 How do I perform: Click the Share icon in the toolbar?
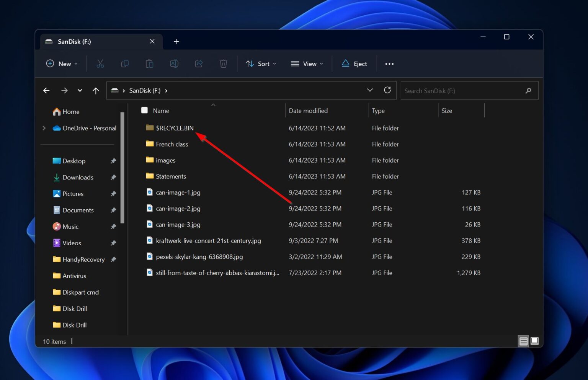[x=199, y=64]
